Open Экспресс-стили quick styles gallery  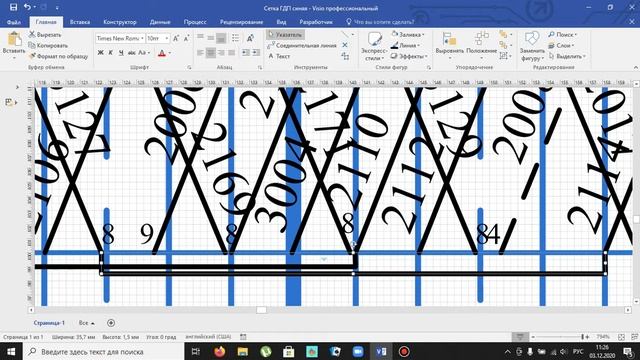coord(374,46)
